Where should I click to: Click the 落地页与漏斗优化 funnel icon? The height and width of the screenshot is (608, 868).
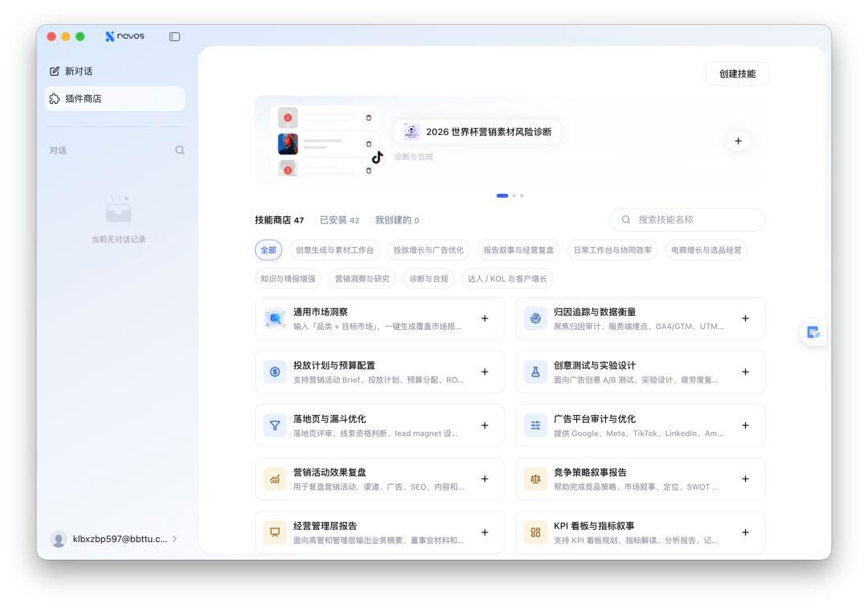click(275, 425)
